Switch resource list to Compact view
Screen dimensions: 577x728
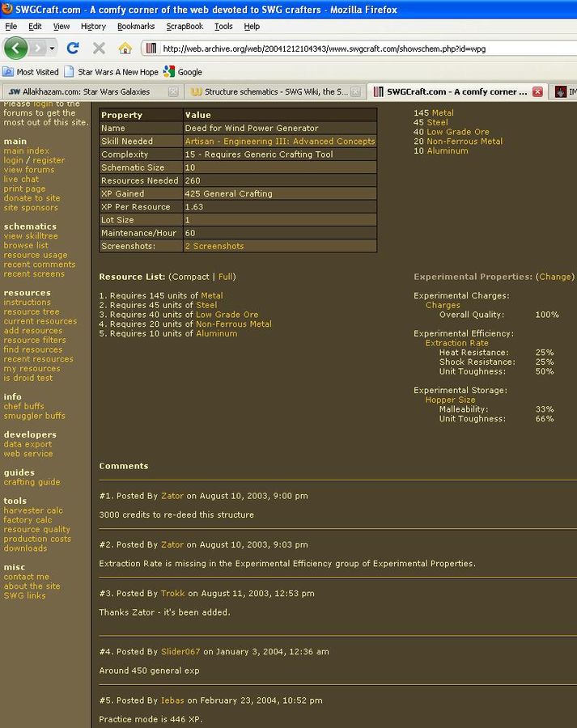tap(190, 277)
